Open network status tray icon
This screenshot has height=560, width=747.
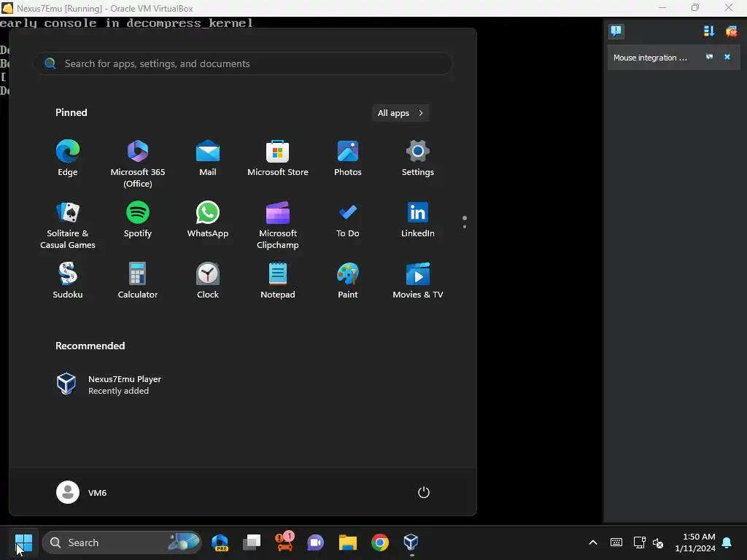(639, 542)
